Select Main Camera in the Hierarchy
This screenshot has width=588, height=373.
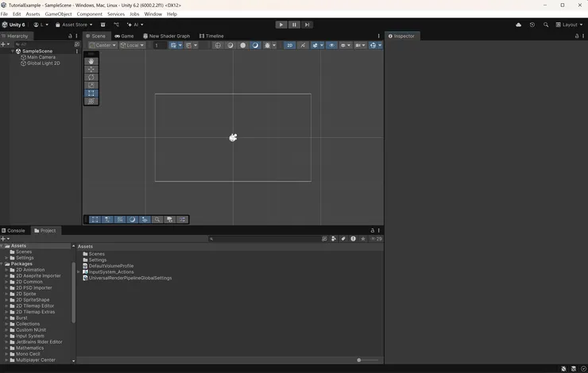[41, 57]
